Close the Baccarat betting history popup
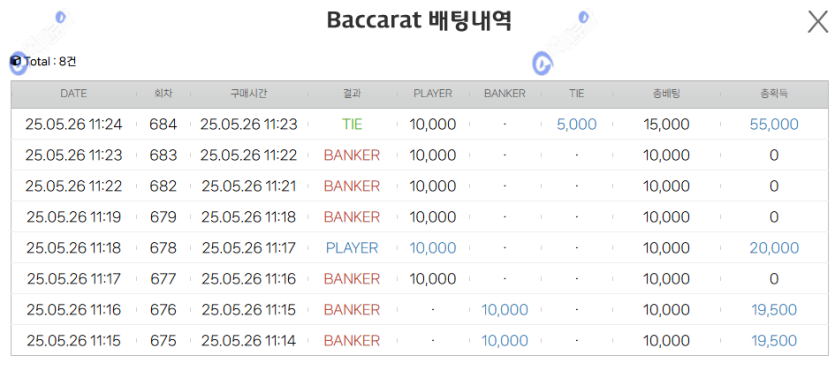This screenshot has width=835, height=371. tap(817, 22)
